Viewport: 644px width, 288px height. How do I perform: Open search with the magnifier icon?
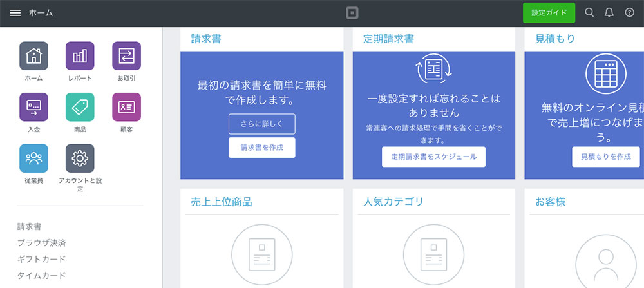point(589,13)
